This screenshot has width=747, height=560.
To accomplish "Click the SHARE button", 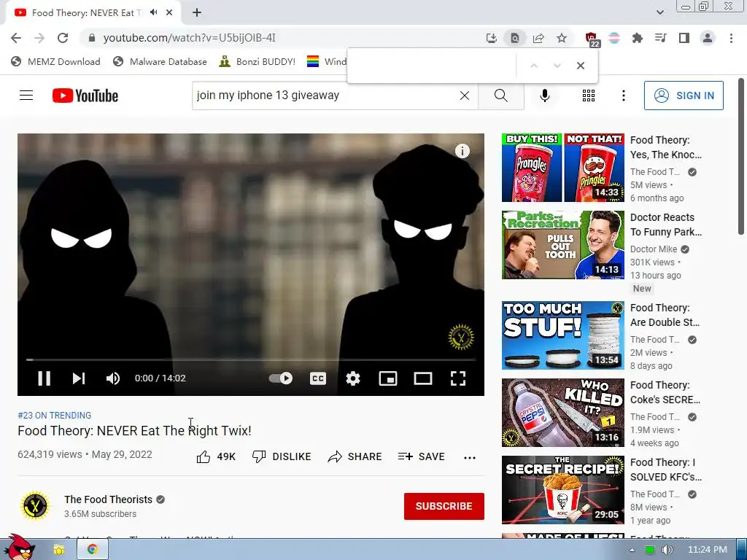I will [x=355, y=456].
